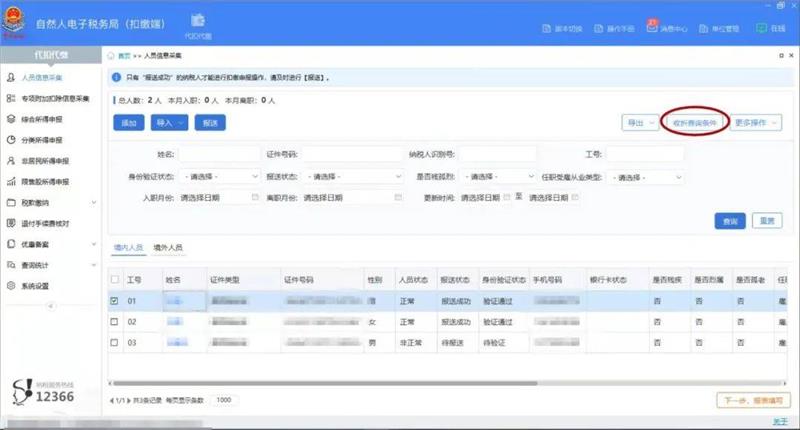Image resolution: width=800 pixels, height=430 pixels.
Task: Click the 在线 status icon
Action: pyautogui.click(x=761, y=29)
